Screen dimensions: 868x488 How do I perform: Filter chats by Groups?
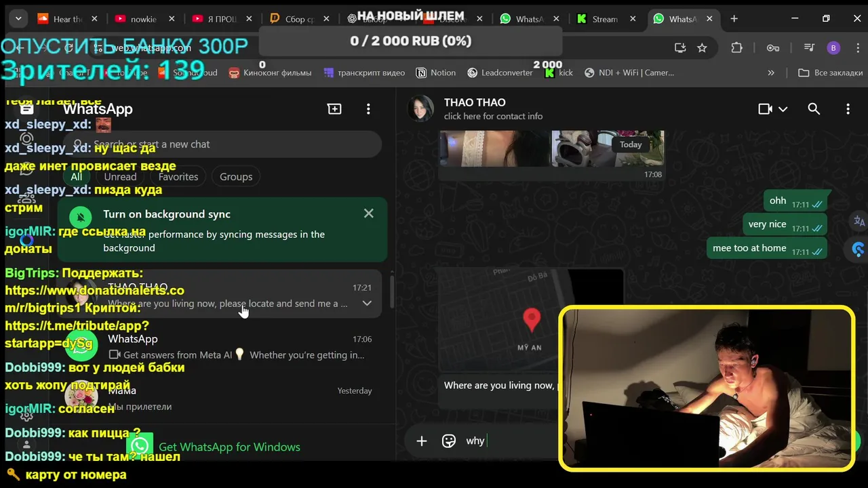point(236,176)
